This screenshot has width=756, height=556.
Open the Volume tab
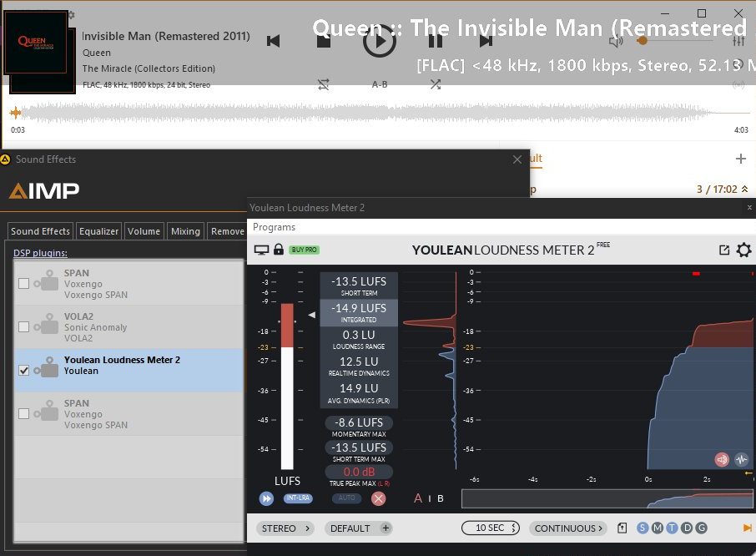[144, 231]
